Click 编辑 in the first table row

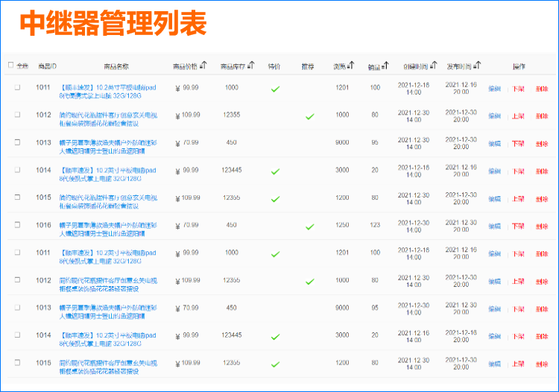494,89
